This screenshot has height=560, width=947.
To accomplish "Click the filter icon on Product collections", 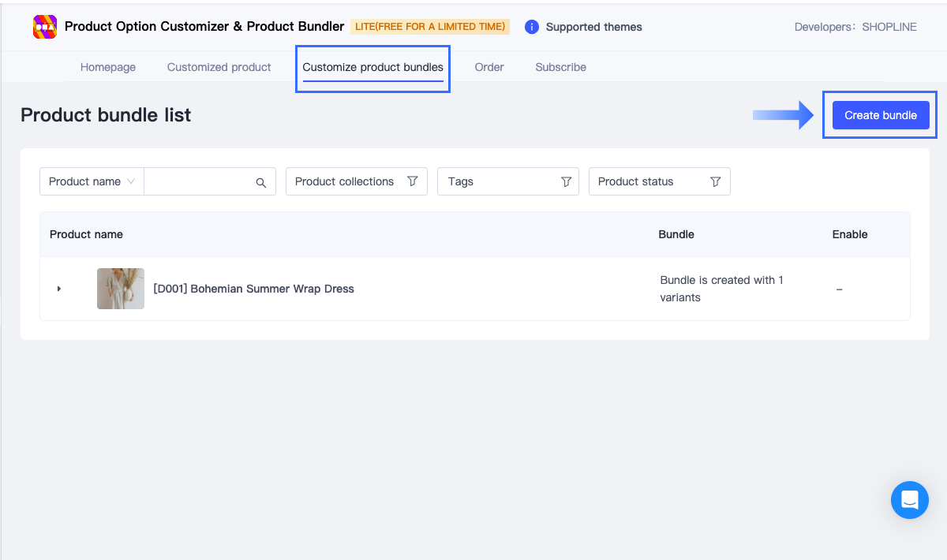I will pos(412,181).
